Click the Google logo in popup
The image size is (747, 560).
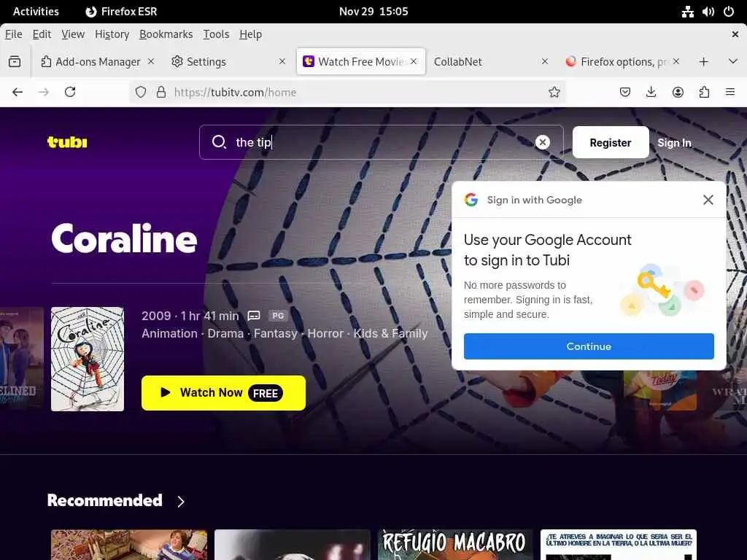coord(471,200)
